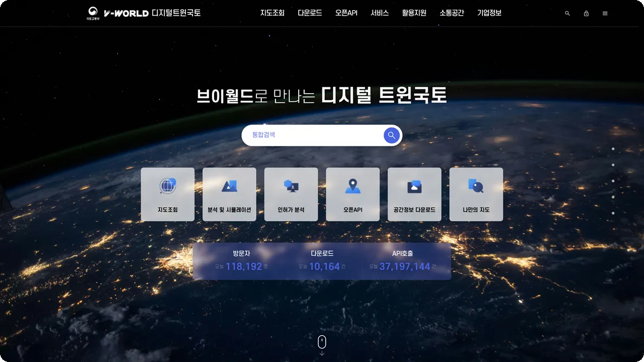The image size is (644, 362).
Task: Jump to fourth page section dot
Action: pyautogui.click(x=613, y=197)
